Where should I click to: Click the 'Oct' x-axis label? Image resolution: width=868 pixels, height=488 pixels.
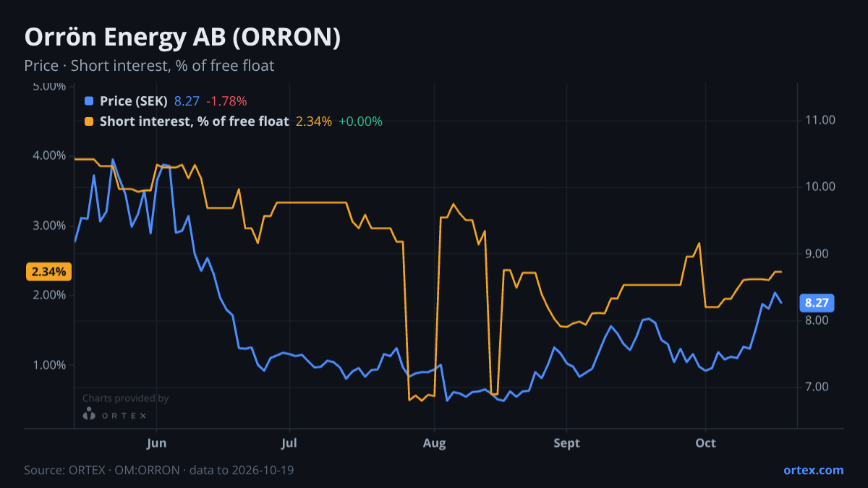tap(705, 443)
